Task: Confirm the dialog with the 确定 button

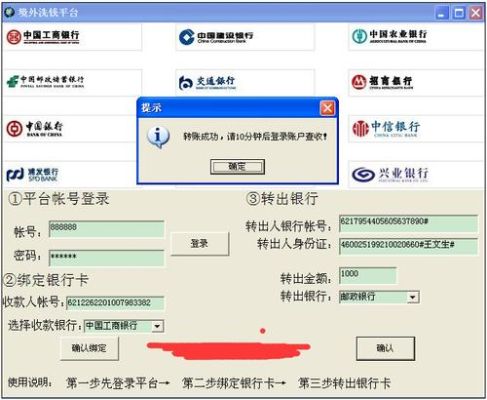Action: [237, 166]
